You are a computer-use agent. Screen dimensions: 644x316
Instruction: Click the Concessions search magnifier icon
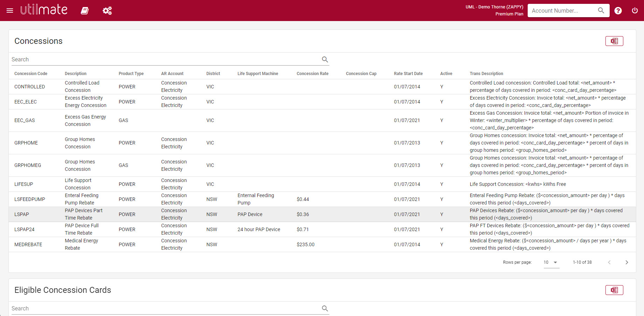(325, 60)
